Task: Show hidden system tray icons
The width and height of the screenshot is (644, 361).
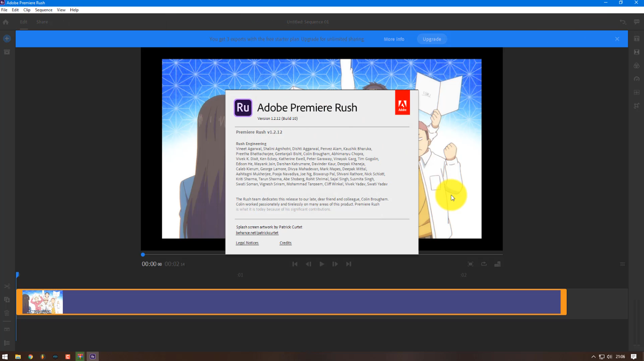Action: pyautogui.click(x=593, y=357)
